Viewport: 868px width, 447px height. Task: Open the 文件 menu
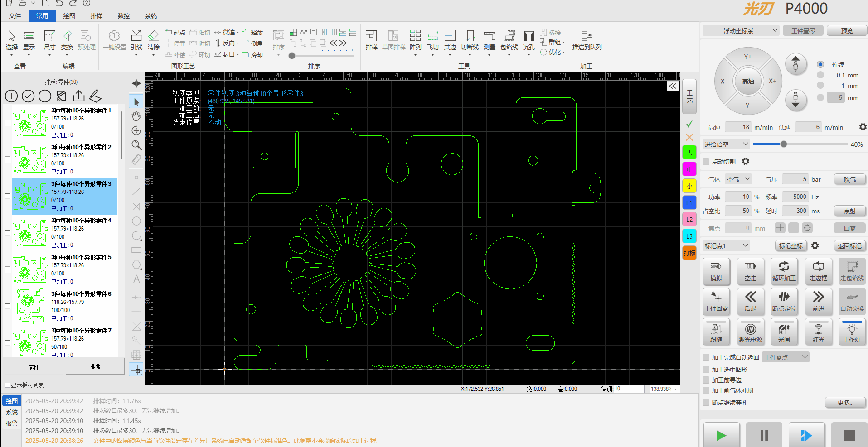point(15,16)
